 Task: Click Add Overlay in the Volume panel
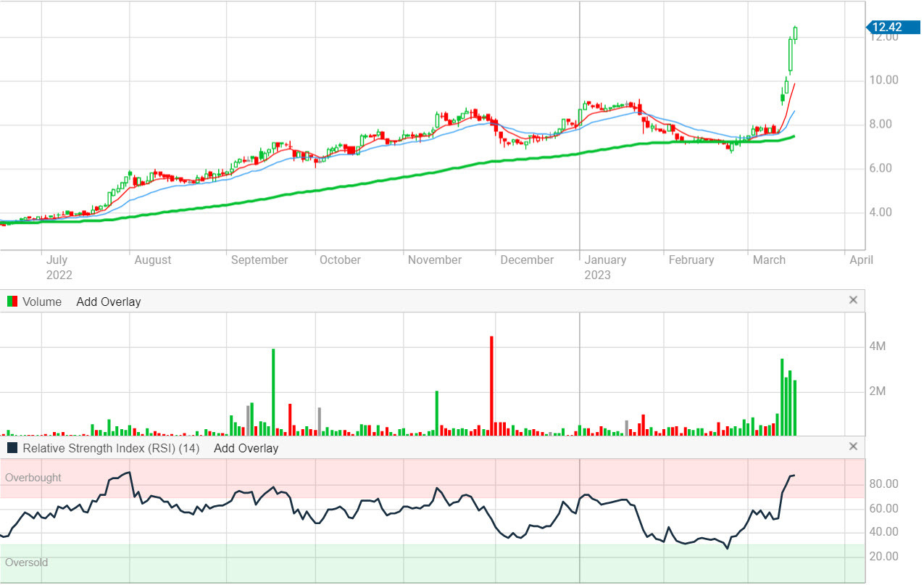click(108, 302)
